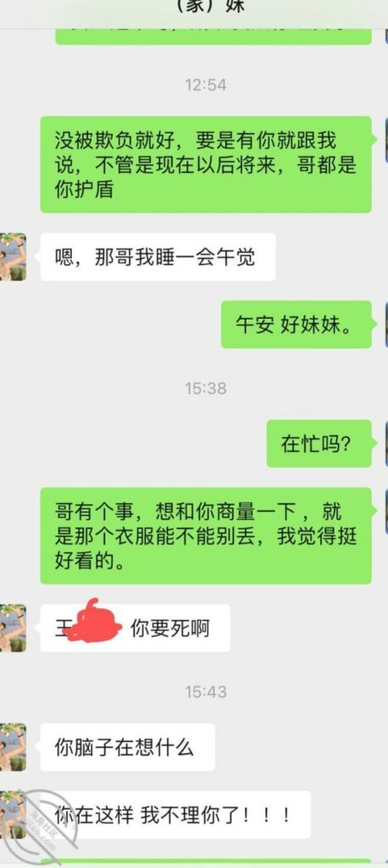388x868 pixels.
Task: Tap avatar beside '你要死啊' message
Action: [13, 628]
